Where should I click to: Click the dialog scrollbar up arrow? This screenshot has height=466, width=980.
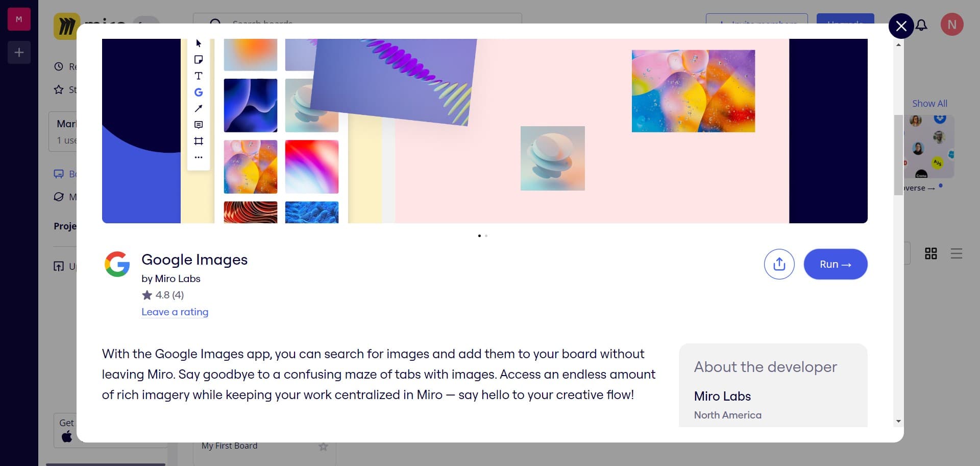[x=898, y=45]
